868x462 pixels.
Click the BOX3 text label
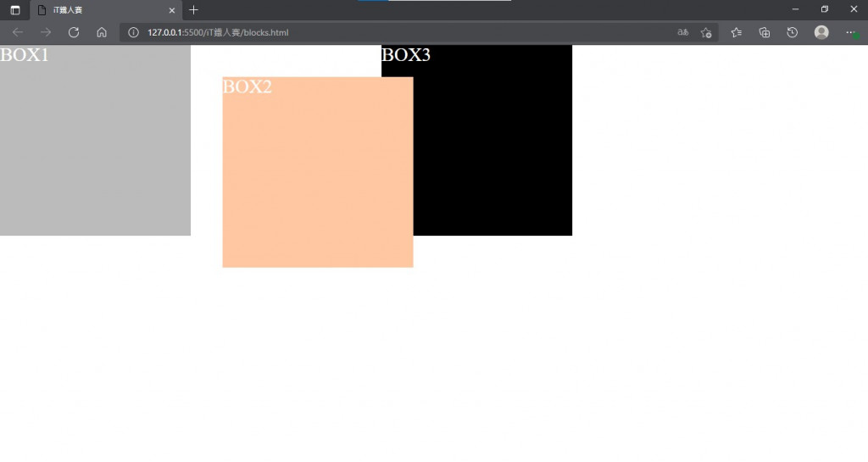tap(406, 55)
